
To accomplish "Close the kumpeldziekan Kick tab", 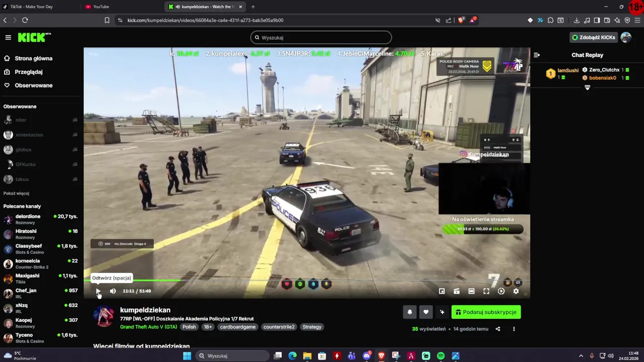I will (240, 7).
